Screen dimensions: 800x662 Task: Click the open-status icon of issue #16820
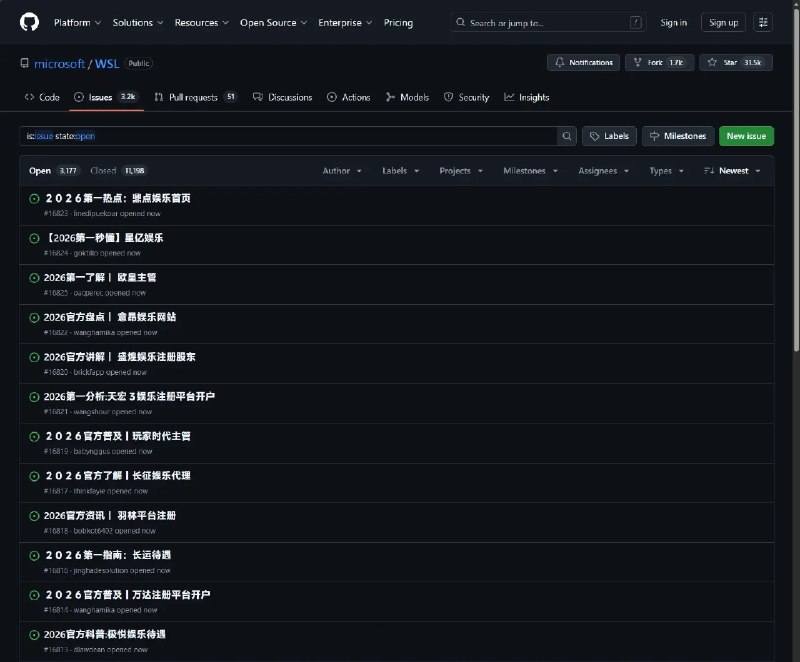tap(34, 358)
